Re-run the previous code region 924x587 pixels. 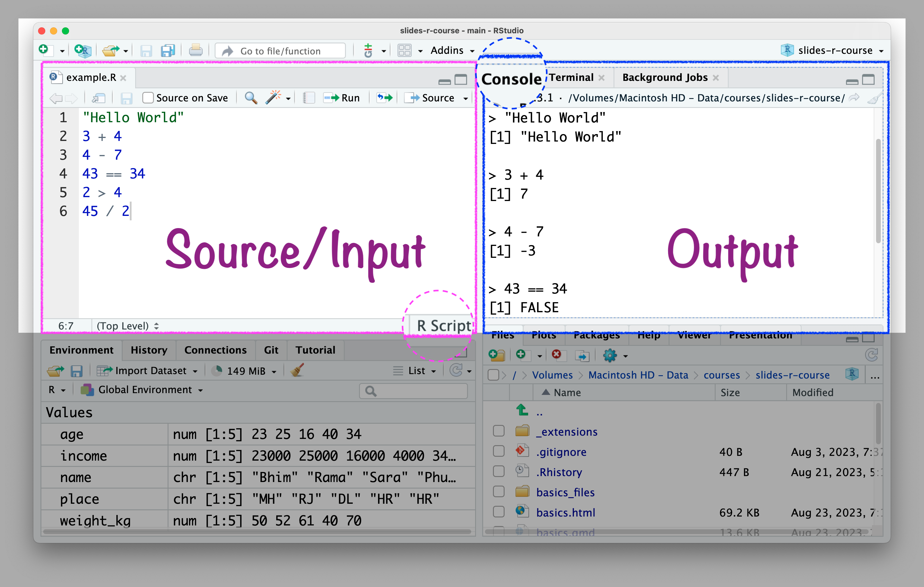(x=385, y=98)
